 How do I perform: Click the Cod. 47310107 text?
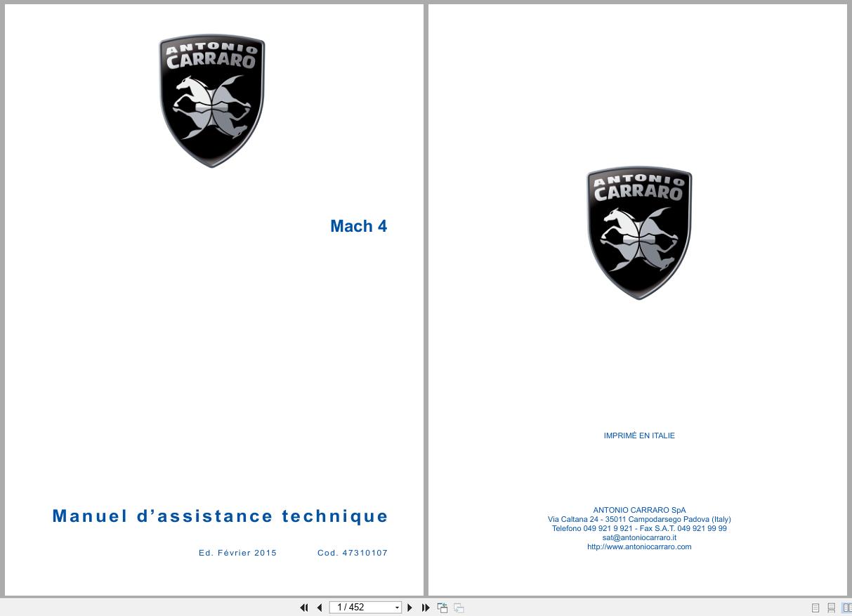[x=353, y=553]
